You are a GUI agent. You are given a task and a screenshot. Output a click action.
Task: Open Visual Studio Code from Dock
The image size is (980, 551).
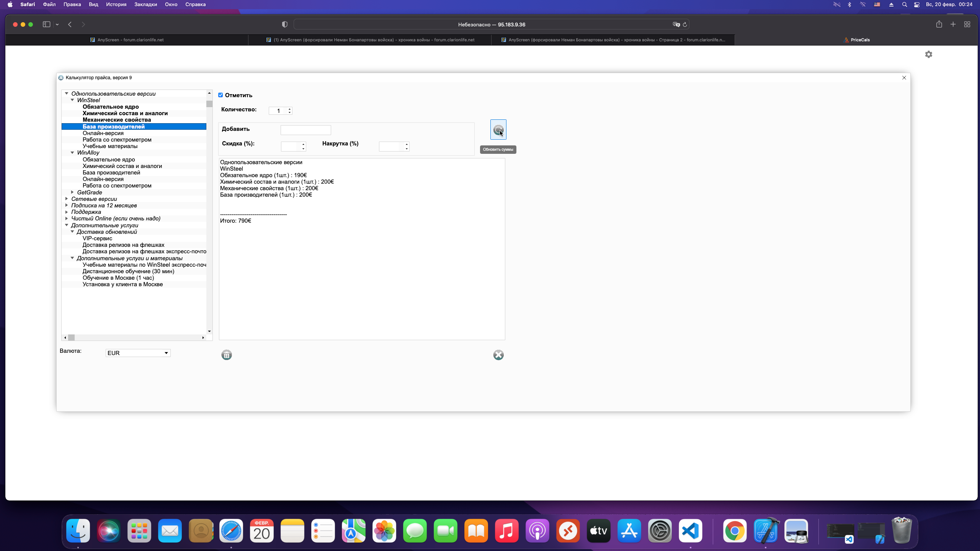coord(690,531)
